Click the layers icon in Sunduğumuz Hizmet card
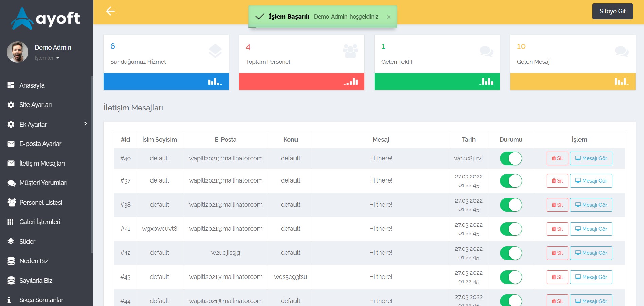This screenshot has width=644, height=306. [x=215, y=51]
